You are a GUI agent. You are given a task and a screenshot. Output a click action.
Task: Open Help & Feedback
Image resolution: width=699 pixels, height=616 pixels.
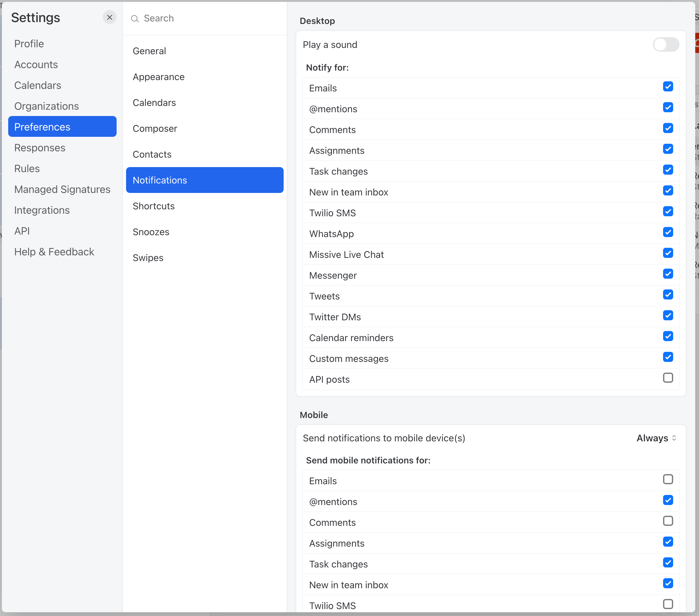tap(54, 252)
